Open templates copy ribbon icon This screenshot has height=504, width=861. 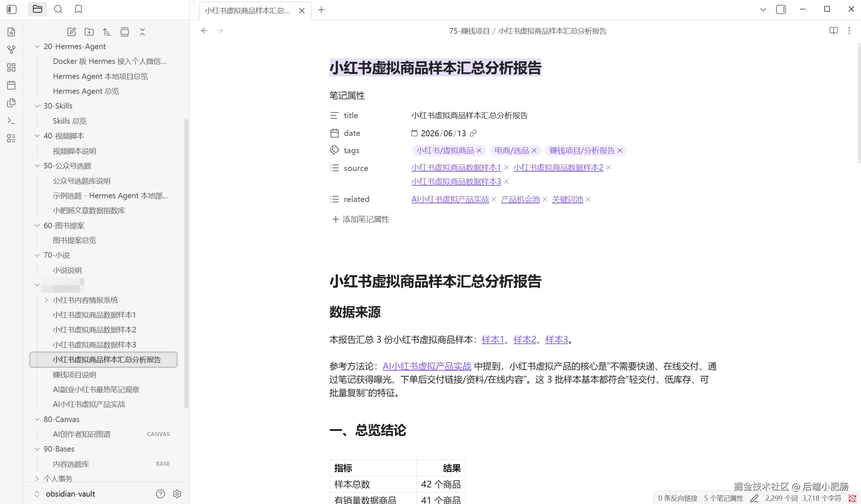[11, 103]
